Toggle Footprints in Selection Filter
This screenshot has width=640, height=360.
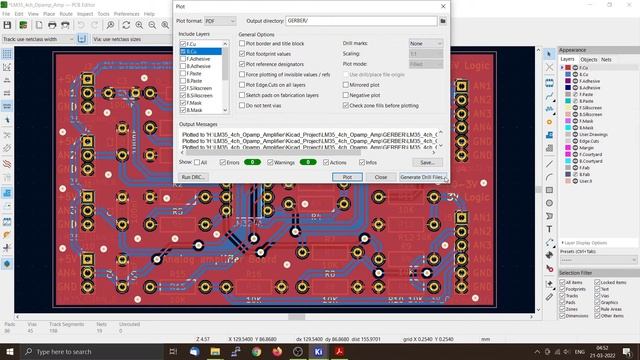click(562, 289)
